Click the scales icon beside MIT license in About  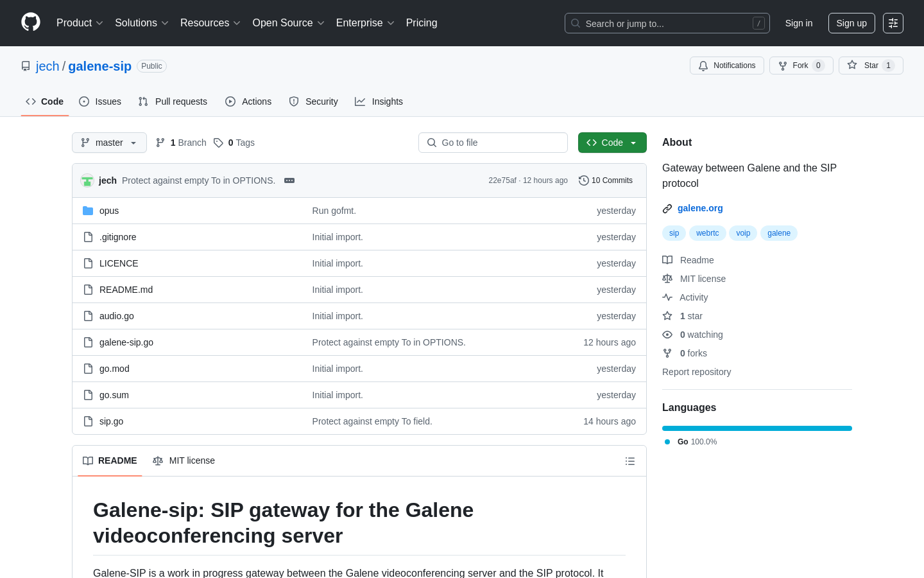(667, 279)
